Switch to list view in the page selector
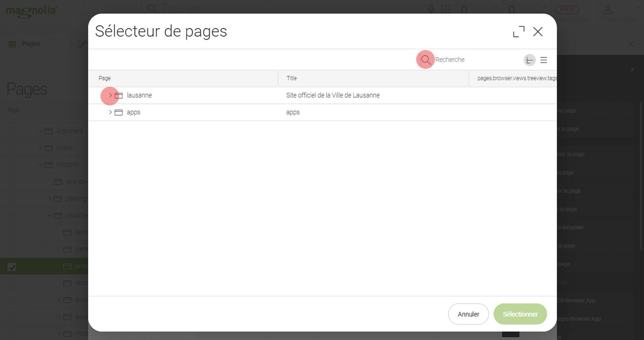Screen dimensions: 644x340 tap(544, 60)
